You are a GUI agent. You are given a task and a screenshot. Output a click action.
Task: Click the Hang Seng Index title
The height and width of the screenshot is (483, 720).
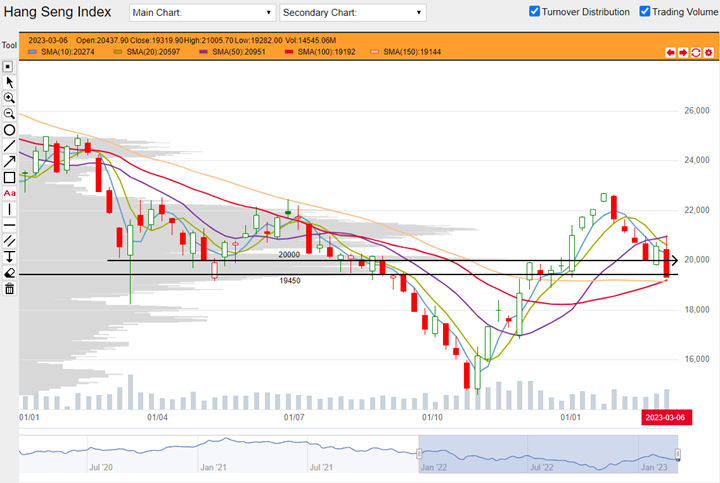tap(57, 12)
